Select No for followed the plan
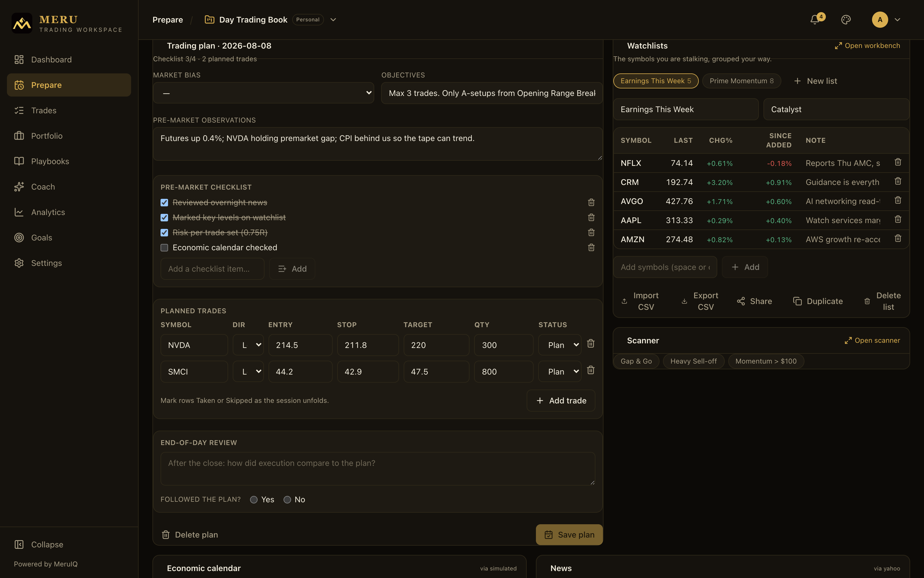This screenshot has width=924, height=578. pos(287,500)
